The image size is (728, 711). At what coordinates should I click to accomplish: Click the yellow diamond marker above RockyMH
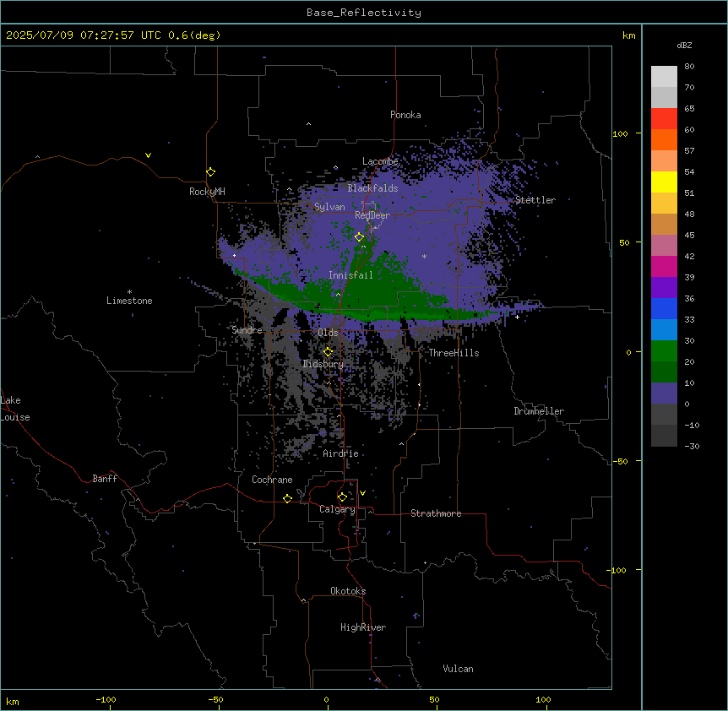pyautogui.click(x=211, y=172)
